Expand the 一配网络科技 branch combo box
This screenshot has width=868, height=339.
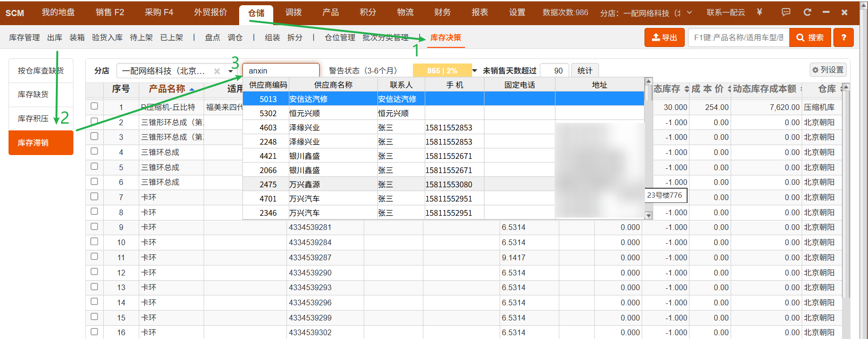coord(231,71)
